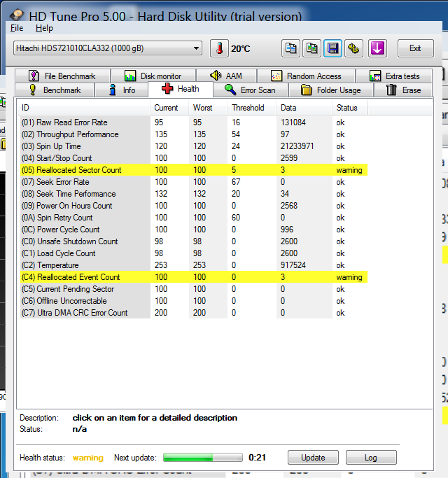Open the File menu
The height and width of the screenshot is (478, 448).
pos(17,28)
